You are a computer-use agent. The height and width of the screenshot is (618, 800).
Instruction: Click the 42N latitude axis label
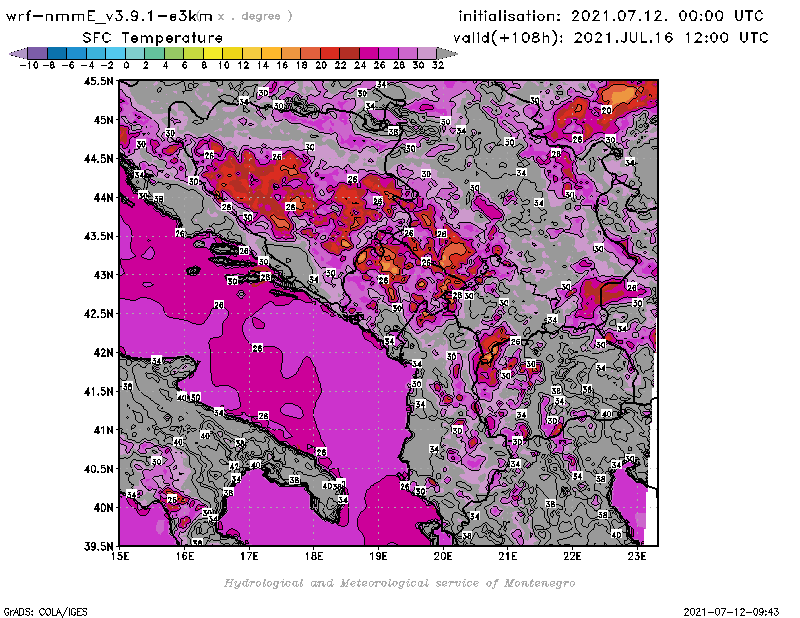[x=104, y=353]
